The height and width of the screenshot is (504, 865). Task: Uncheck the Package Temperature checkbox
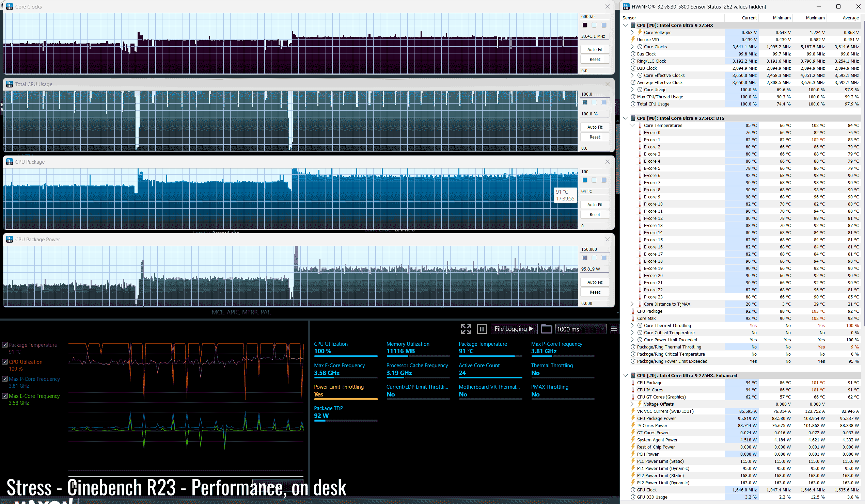5,345
